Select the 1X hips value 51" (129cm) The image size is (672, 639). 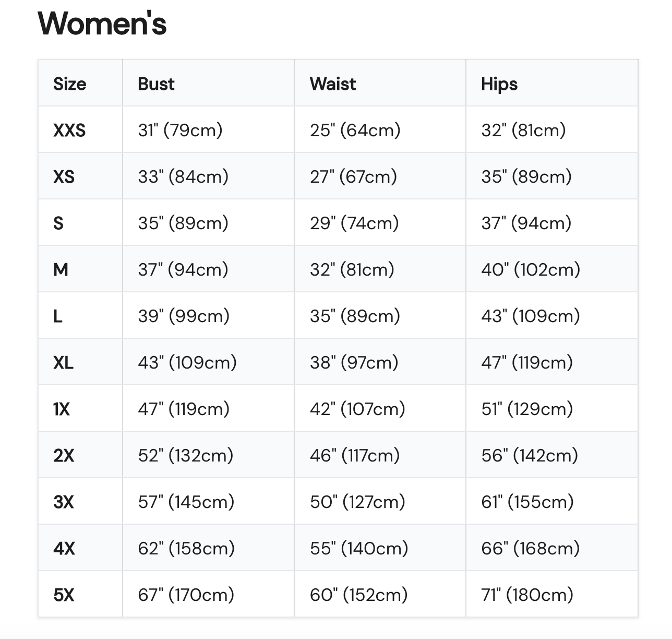pos(527,409)
